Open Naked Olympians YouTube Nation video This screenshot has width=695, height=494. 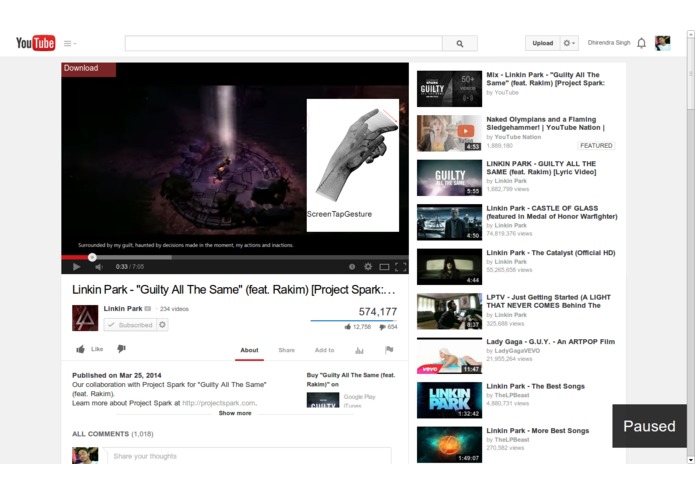pos(545,123)
